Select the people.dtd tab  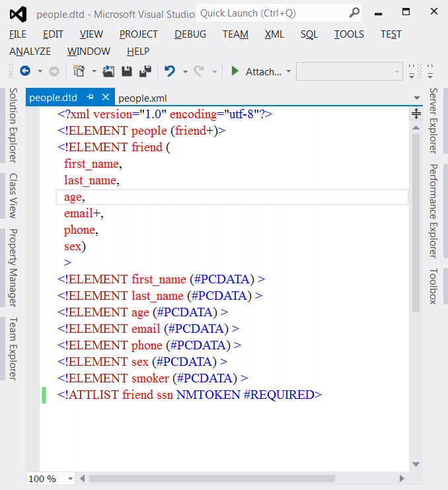[x=53, y=98]
